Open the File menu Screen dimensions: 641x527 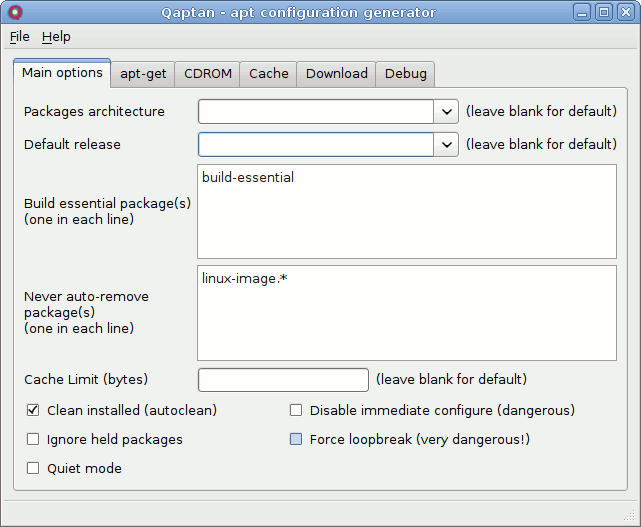(20, 37)
